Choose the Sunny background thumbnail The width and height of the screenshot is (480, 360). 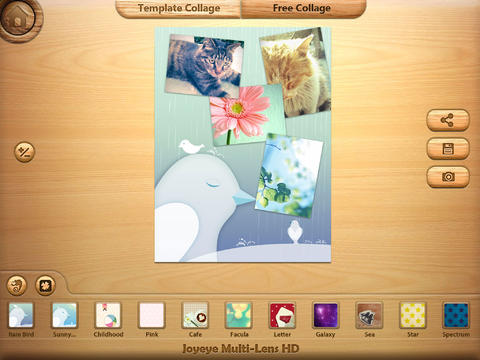tap(64, 315)
